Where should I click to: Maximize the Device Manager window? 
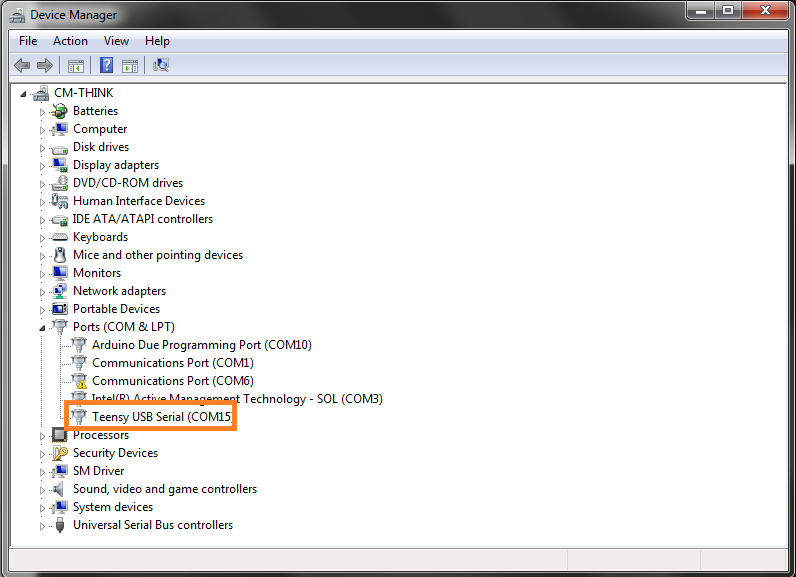728,10
